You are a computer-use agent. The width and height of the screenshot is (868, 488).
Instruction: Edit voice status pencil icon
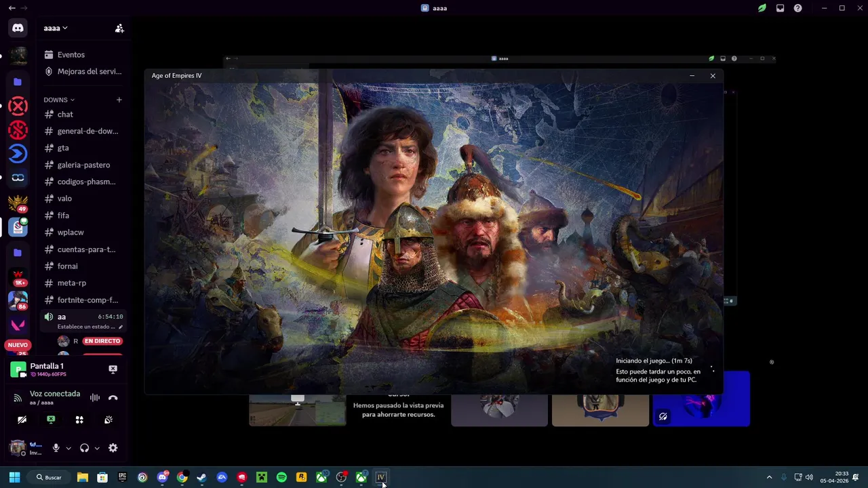coord(121,327)
